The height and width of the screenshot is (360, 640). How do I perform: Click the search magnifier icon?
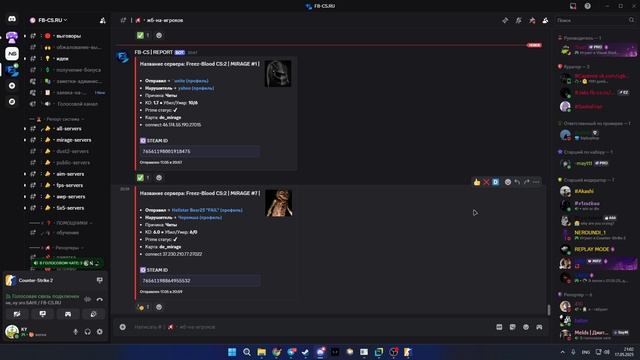tap(631, 20)
